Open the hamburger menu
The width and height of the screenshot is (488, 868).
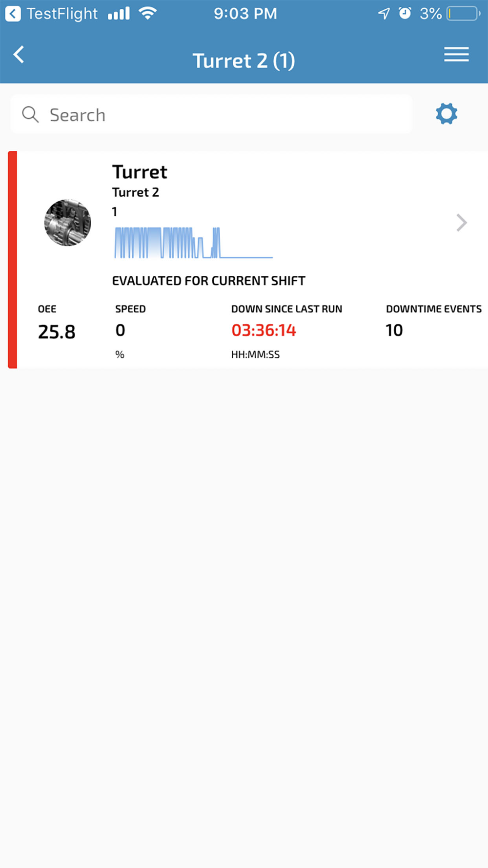coord(456,54)
